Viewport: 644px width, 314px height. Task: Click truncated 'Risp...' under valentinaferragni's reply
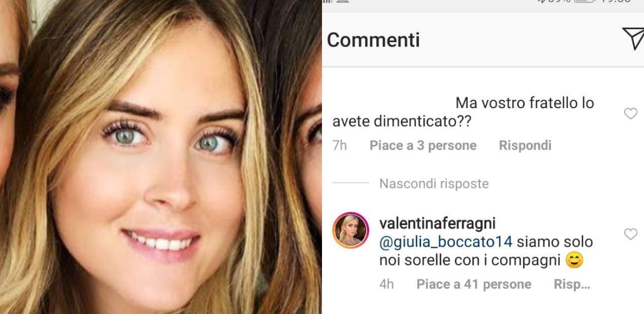coord(572,284)
